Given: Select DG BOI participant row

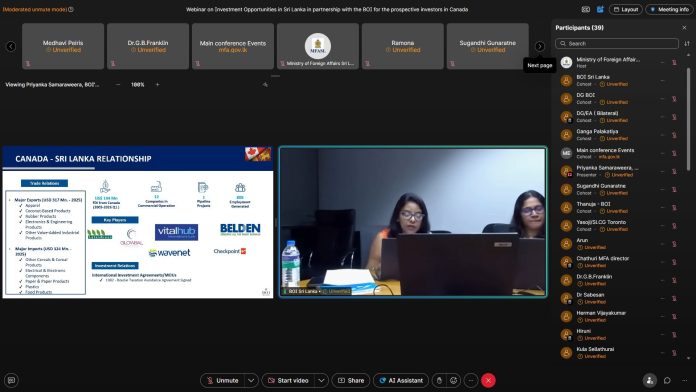Looking at the screenshot, I should tap(619, 99).
